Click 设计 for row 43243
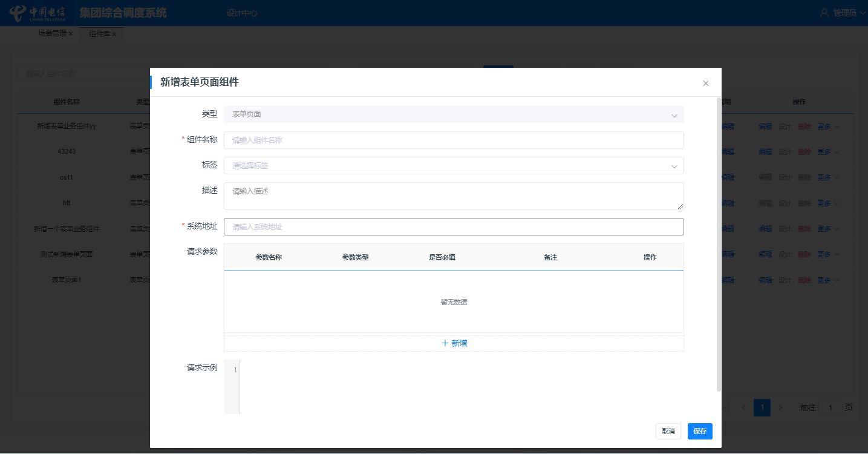 click(x=785, y=152)
